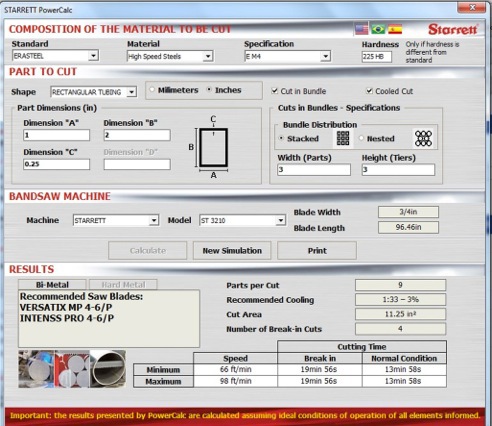The image size is (492, 426).
Task: Click the Minimum speed cell 66 ft/min
Action: click(x=235, y=369)
